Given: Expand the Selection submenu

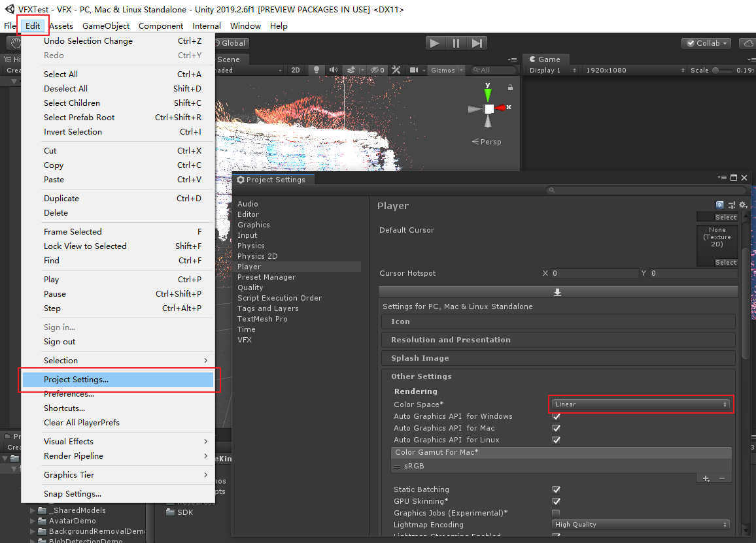Looking at the screenshot, I should pyautogui.click(x=118, y=361).
